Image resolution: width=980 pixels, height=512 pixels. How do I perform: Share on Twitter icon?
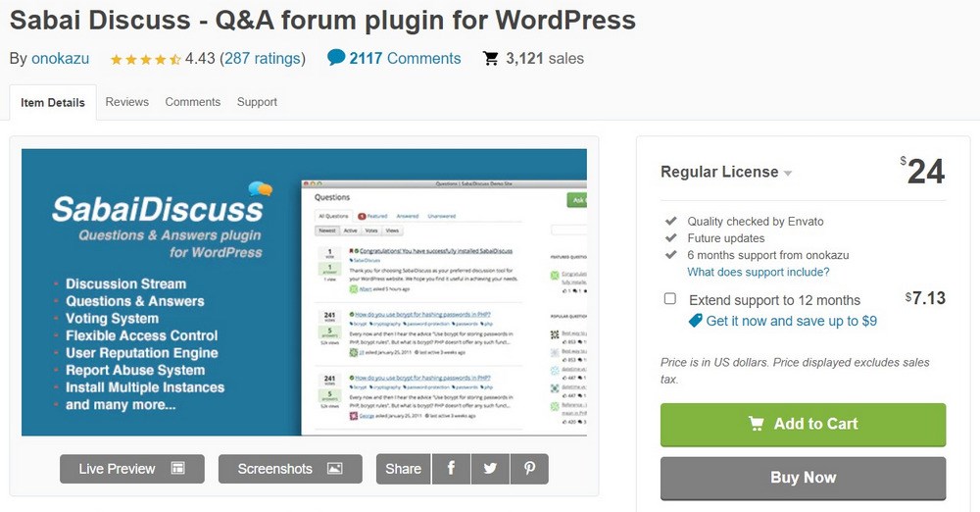(490, 469)
